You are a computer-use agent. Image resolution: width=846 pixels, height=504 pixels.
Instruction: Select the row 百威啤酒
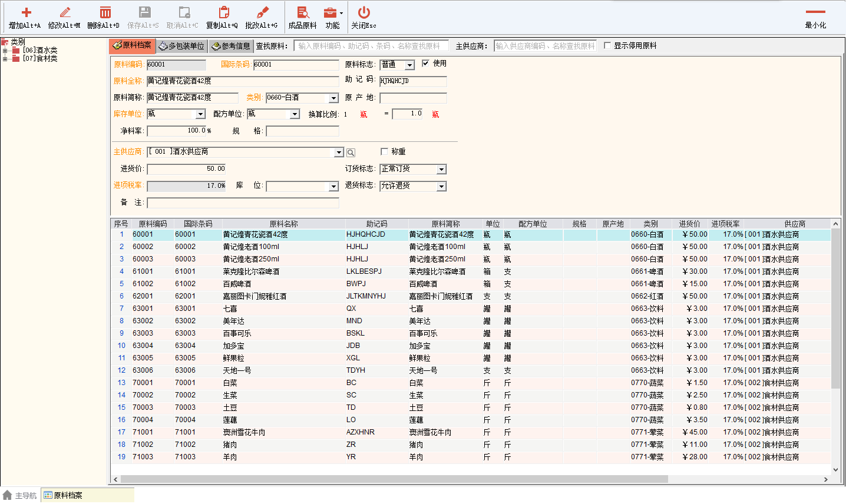[471, 284]
